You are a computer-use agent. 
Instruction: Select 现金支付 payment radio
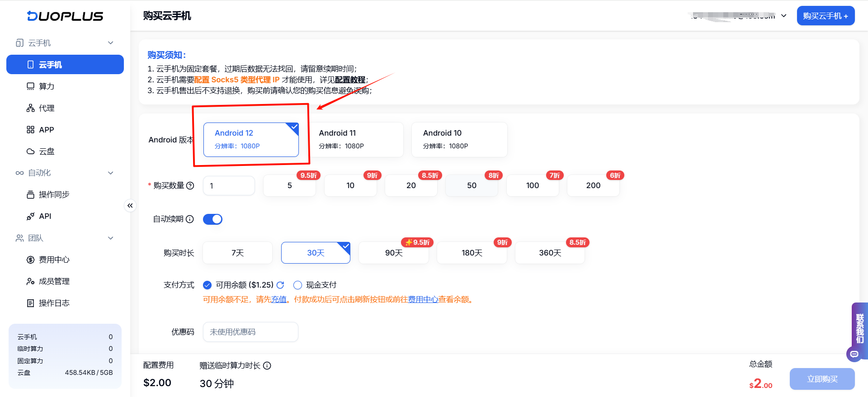[297, 285]
